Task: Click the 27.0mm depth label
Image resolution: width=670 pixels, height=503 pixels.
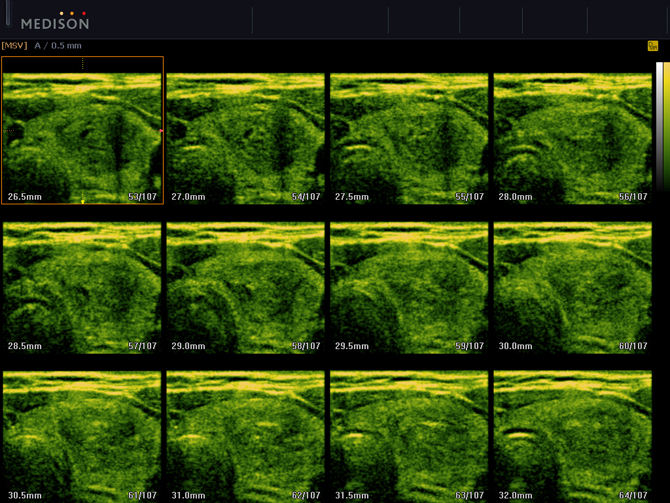Action: coord(188,197)
